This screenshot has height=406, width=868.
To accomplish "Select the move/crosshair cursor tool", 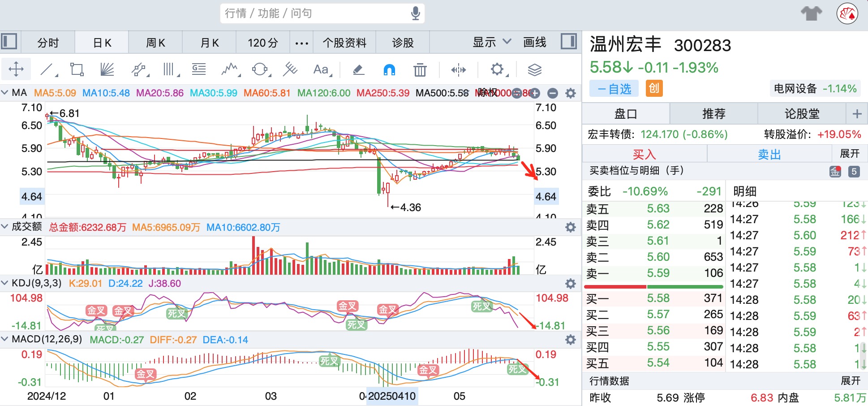I will tap(16, 69).
